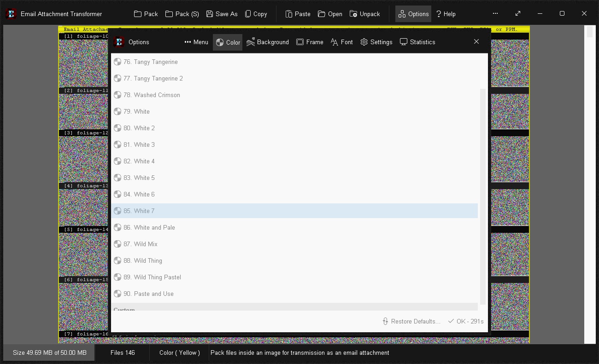Select the White 6 color scheme
The width and height of the screenshot is (599, 364).
[x=139, y=194]
